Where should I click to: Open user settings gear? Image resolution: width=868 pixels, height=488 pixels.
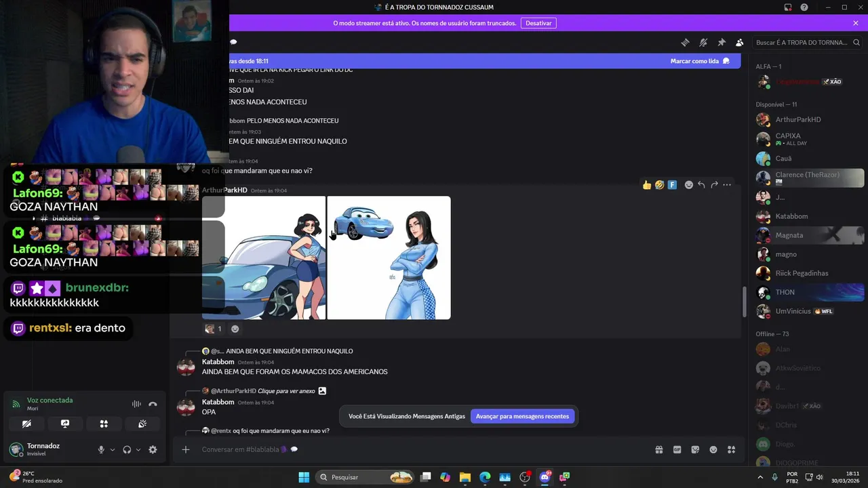153,449
